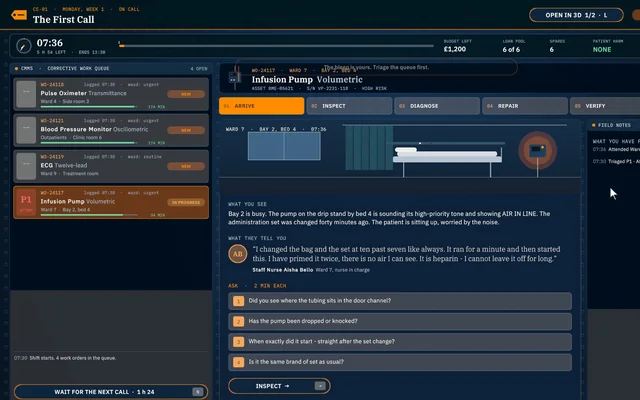Viewport: 640px width, 400px height.
Task: Click the triage hint banner at top
Action: (x=376, y=67)
